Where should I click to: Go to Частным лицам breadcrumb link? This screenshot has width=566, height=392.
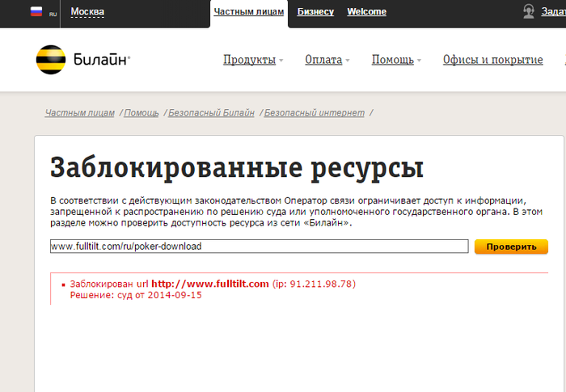[x=80, y=113]
